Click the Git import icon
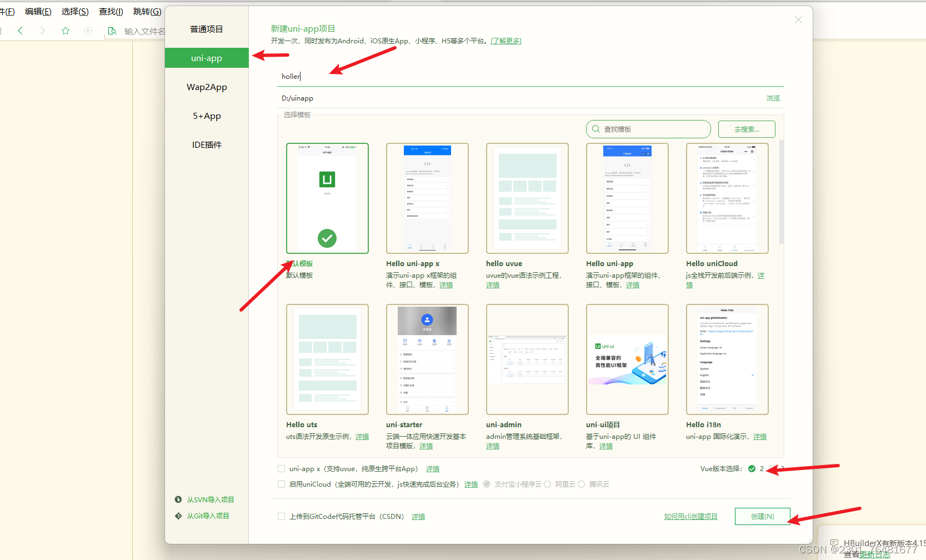The height and width of the screenshot is (560, 926). (x=178, y=516)
